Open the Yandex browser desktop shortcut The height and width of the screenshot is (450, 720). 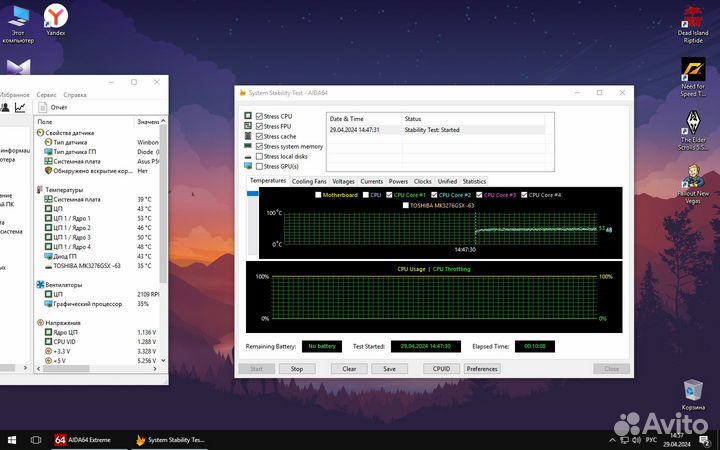(x=56, y=18)
